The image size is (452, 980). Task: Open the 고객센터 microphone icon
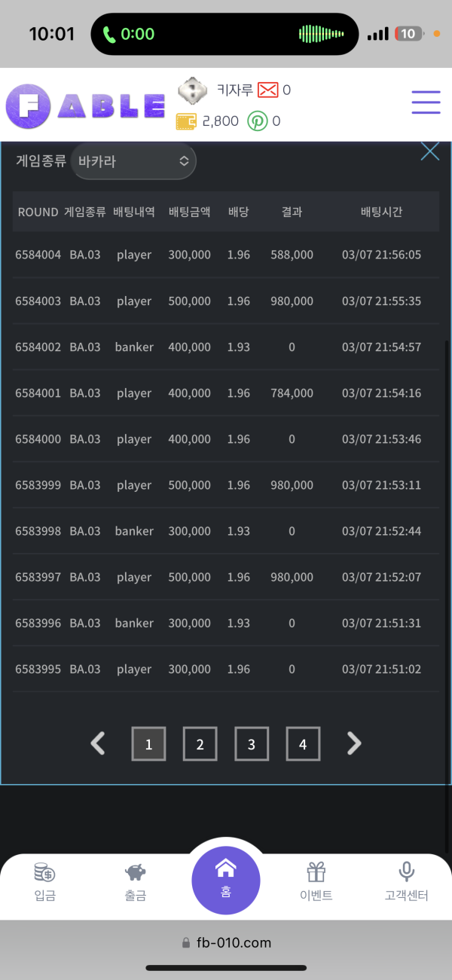407,873
